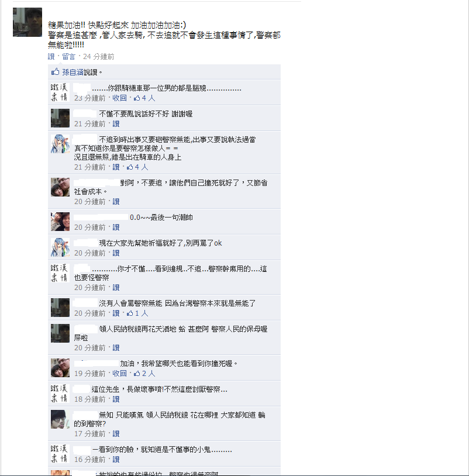Viewport: 469px width, 476px height.
Task: Click the 2-person like icon on the 19 分鐘前 comment
Action: [137, 374]
